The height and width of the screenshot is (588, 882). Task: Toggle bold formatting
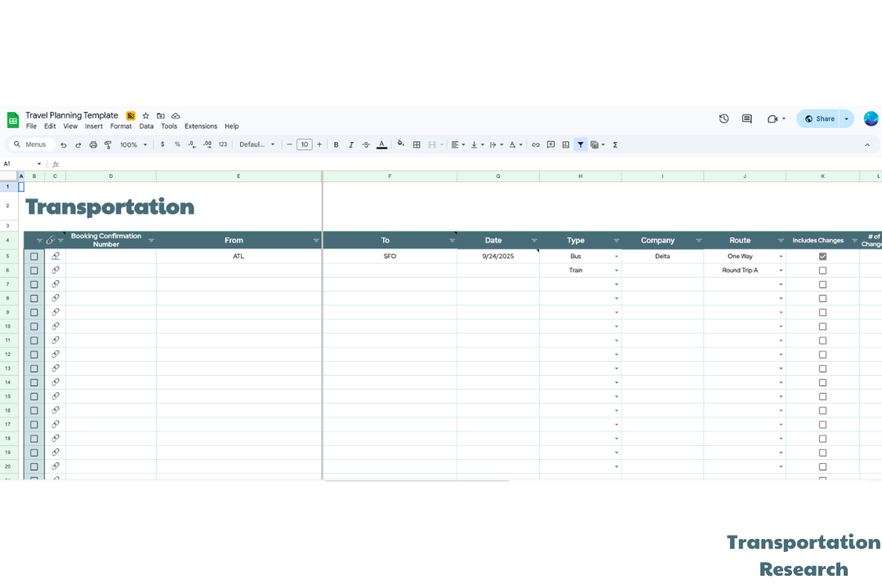click(x=336, y=145)
